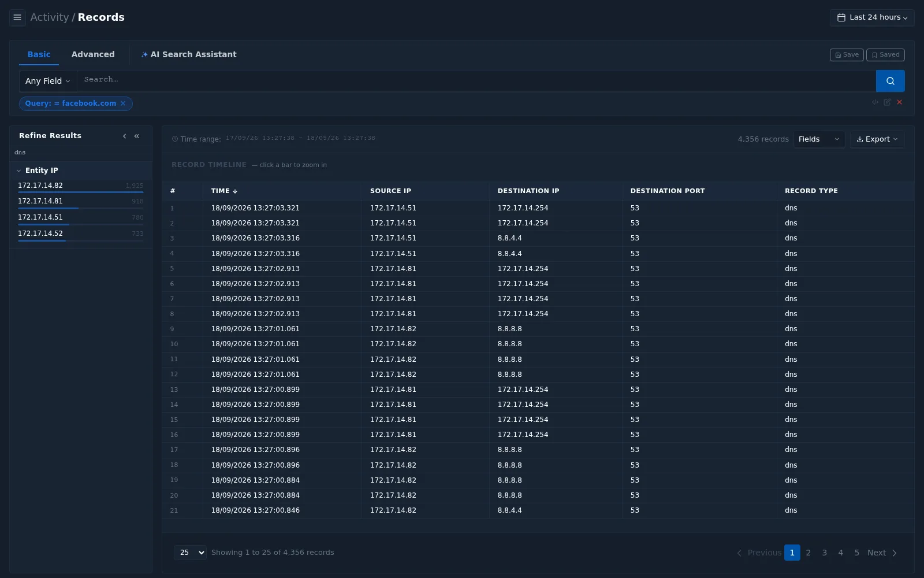Click the Time range value text
Screen dimensions: 924x578
(x=300, y=138)
